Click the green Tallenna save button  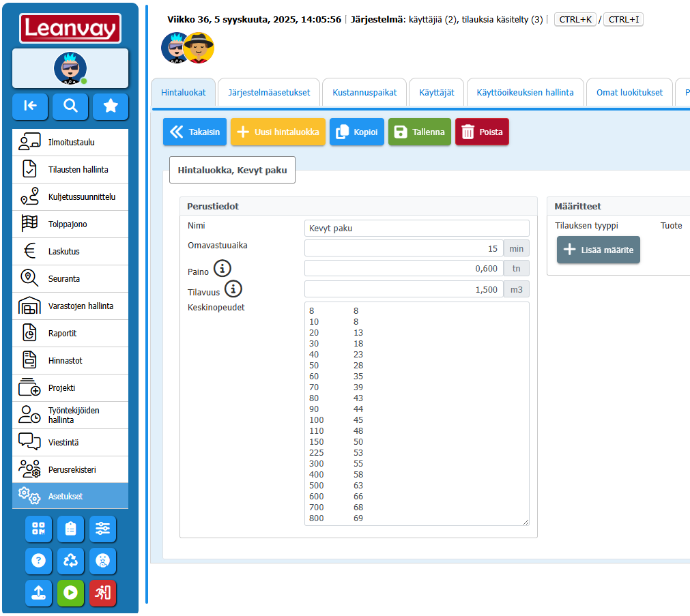420,132
